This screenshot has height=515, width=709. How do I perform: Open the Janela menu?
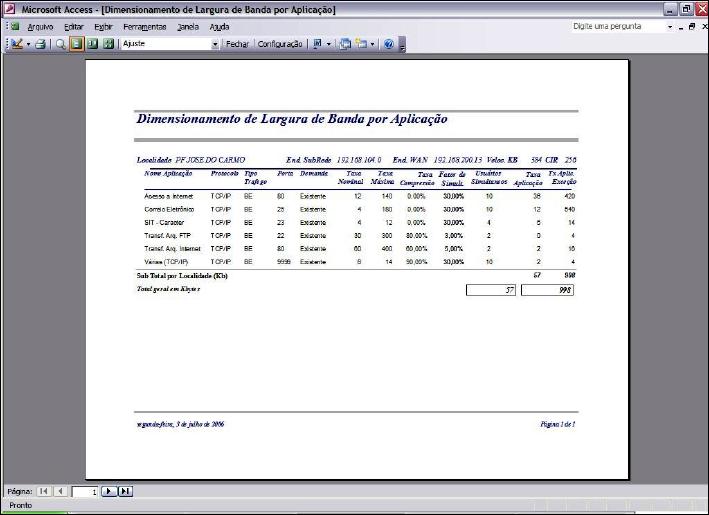point(188,27)
